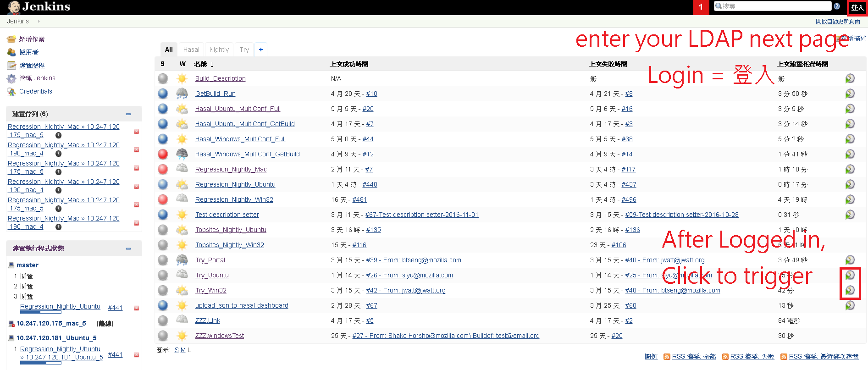868x370 pixels.
Task: Trigger the Try_Ubuntu build icon
Action: pos(850,275)
